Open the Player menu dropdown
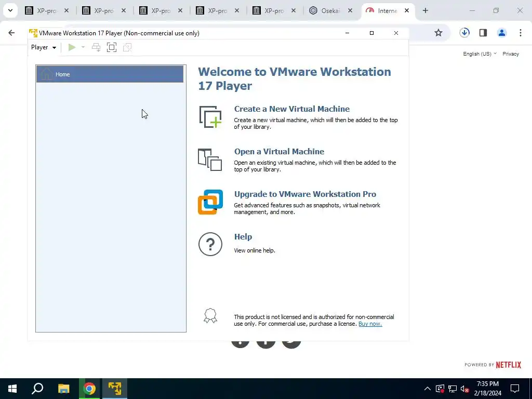532x399 pixels. (x=44, y=47)
